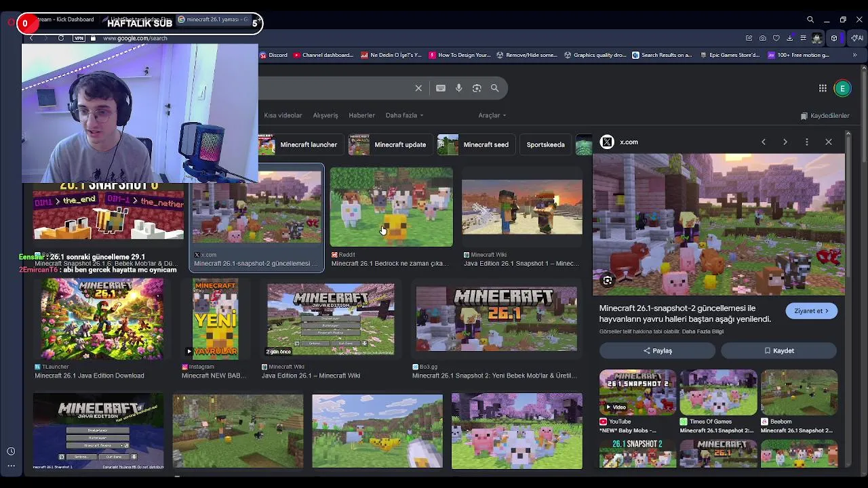Open the Discord bookmark
The width and height of the screenshot is (868, 488).
pyautogui.click(x=274, y=55)
